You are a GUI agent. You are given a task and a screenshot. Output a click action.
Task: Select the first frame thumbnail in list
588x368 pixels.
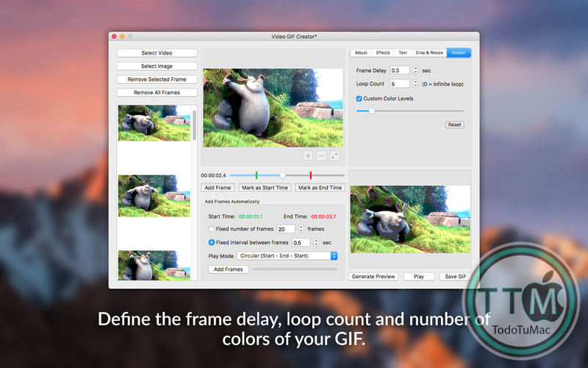pos(154,123)
